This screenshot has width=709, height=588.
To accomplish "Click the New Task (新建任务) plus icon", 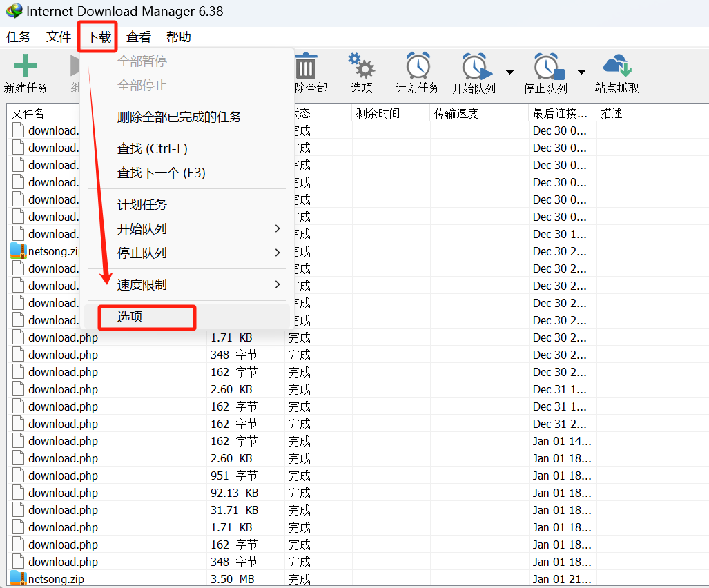I will pyautogui.click(x=26, y=66).
